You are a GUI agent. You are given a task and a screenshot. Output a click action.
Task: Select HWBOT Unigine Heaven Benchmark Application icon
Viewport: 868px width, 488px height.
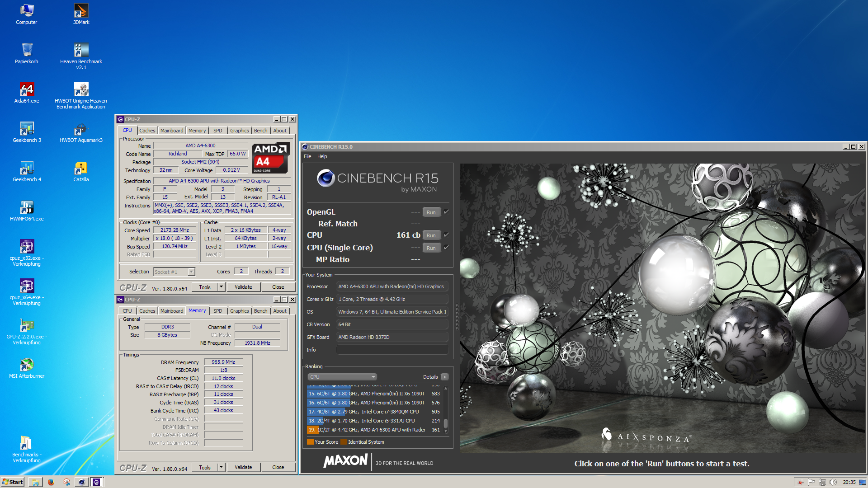coord(81,95)
